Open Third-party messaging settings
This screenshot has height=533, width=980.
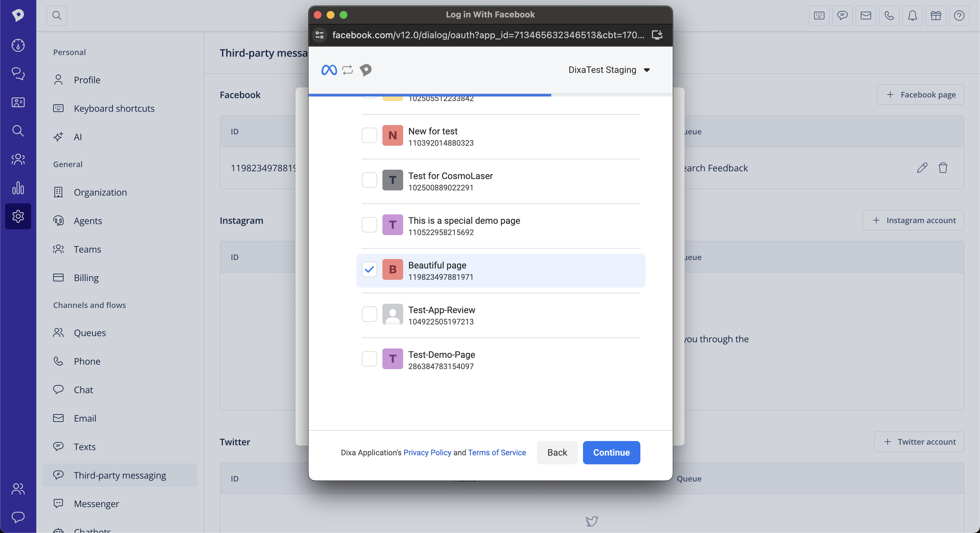[x=120, y=475]
